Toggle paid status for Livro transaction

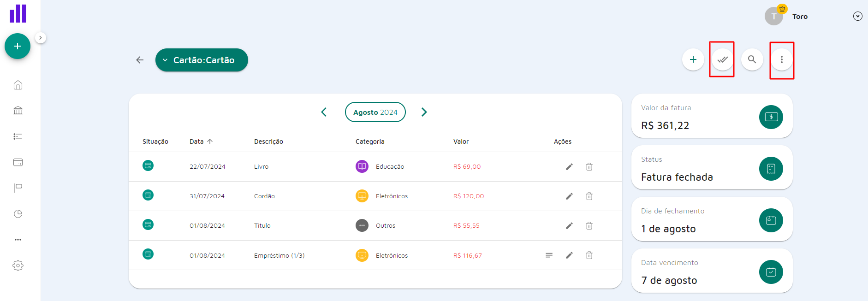pos(148,166)
